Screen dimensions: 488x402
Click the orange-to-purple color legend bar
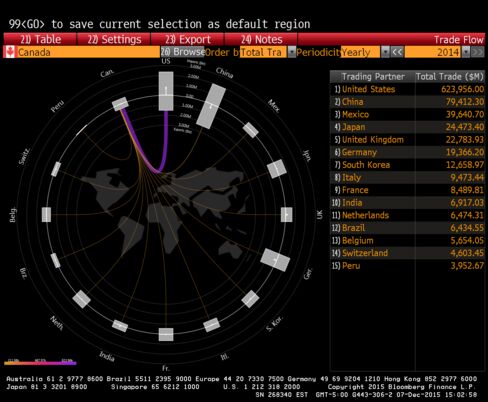click(x=40, y=363)
